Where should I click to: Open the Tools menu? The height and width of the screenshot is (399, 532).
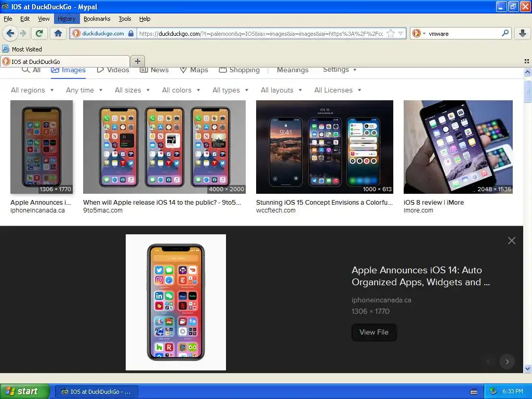(125, 19)
